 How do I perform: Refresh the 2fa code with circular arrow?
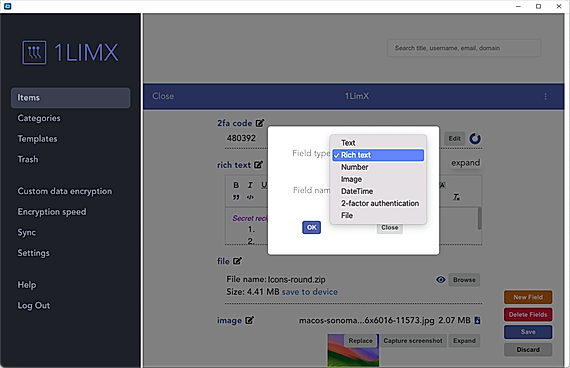[475, 139]
